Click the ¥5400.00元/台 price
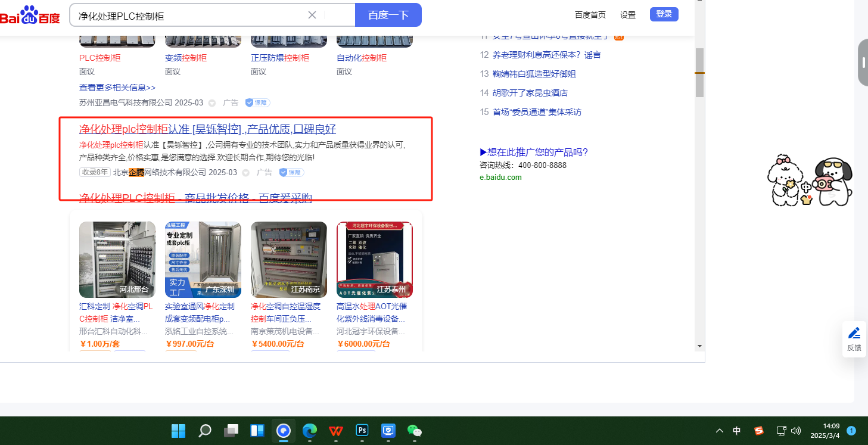The image size is (868, 445). pos(278,344)
